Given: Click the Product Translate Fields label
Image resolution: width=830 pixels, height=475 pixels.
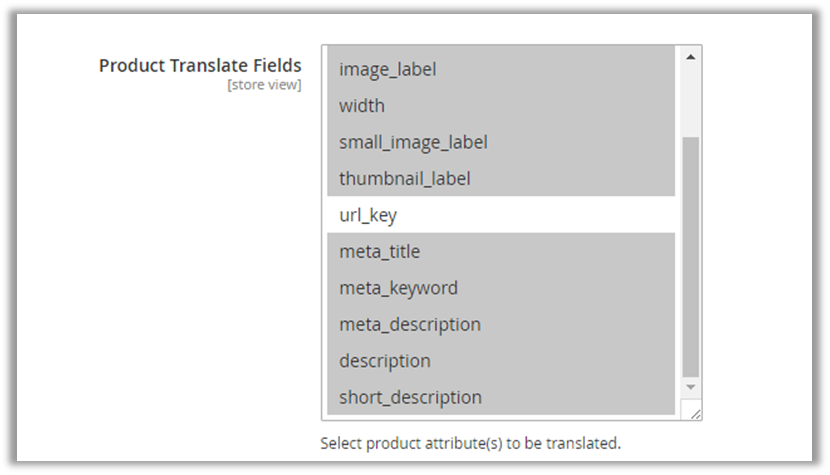Looking at the screenshot, I should (200, 65).
